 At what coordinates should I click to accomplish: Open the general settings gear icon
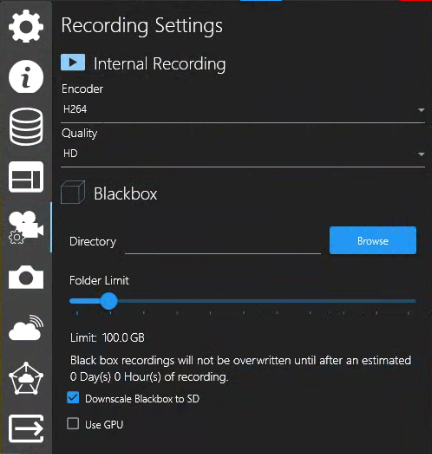(26, 26)
